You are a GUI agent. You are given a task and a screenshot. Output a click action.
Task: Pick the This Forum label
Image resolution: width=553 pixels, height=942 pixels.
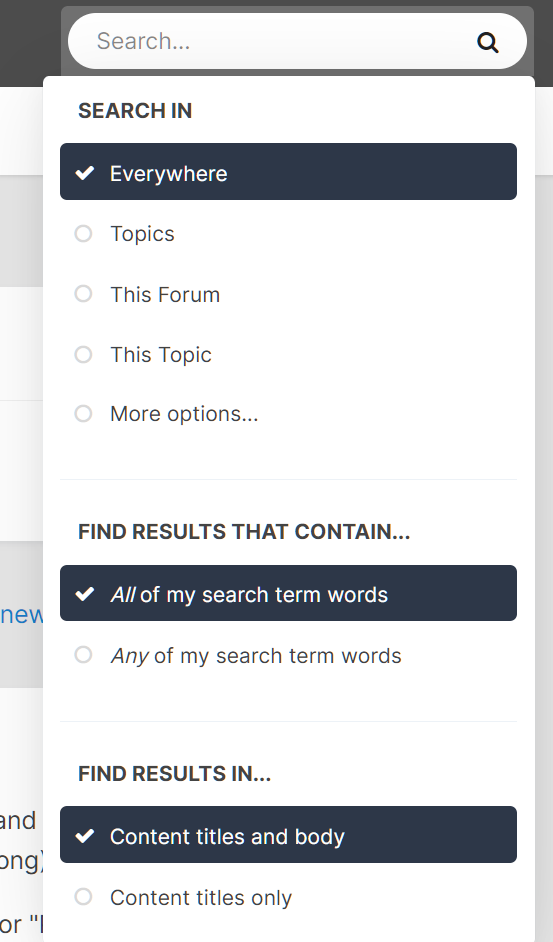(165, 294)
